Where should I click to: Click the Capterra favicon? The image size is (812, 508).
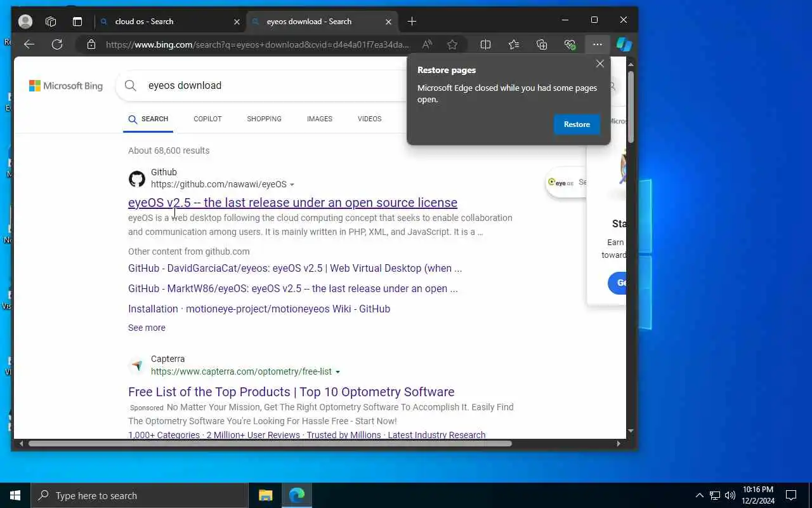(x=137, y=366)
